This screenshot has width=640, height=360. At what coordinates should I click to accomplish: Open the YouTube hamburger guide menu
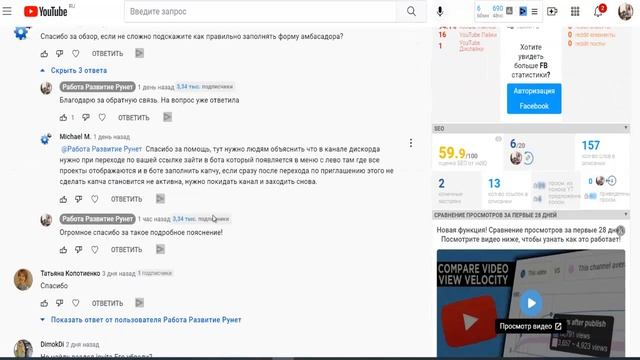point(7,11)
